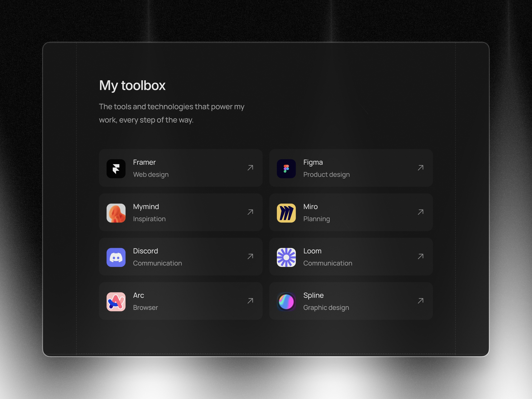Click the Arc external link arrow

pos(250,301)
